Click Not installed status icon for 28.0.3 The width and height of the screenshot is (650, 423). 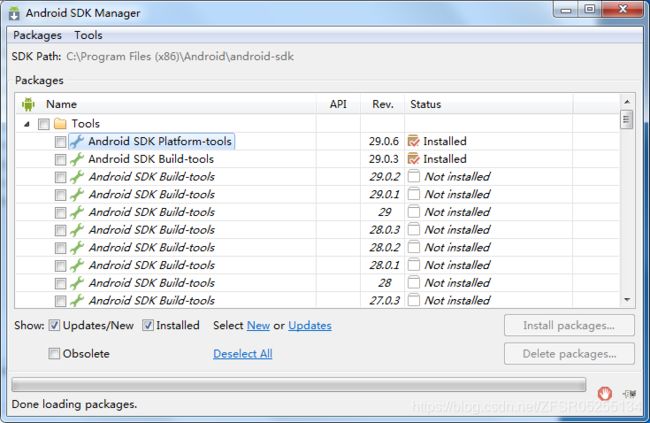coord(413,230)
